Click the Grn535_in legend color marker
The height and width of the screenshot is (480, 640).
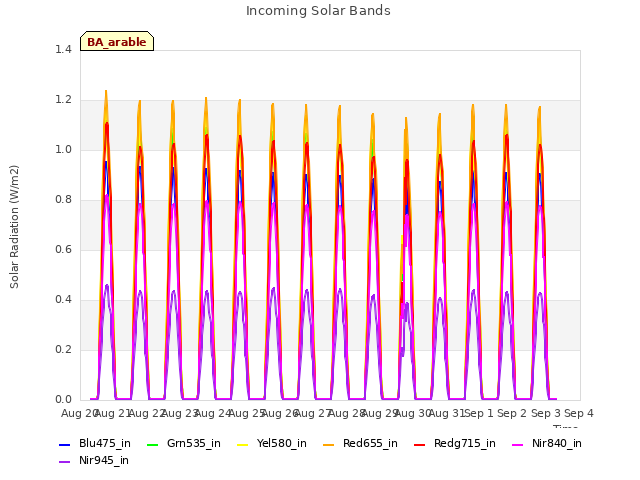pos(152,444)
